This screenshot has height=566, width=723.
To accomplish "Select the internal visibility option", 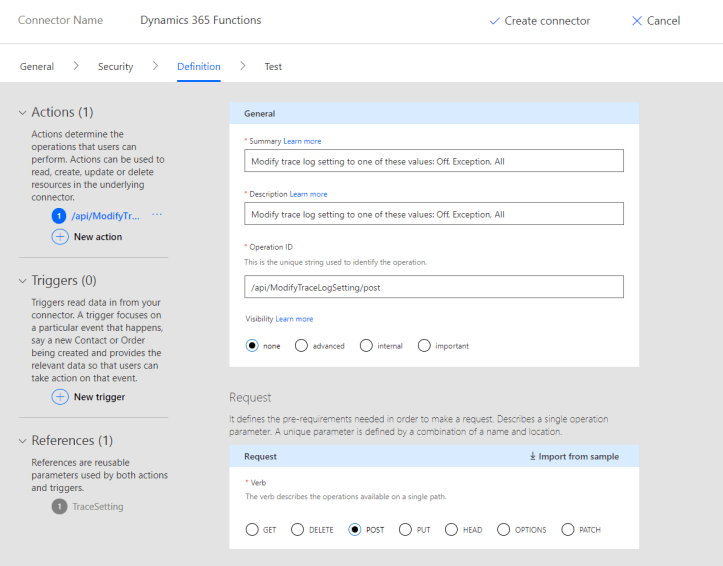I will [x=366, y=345].
